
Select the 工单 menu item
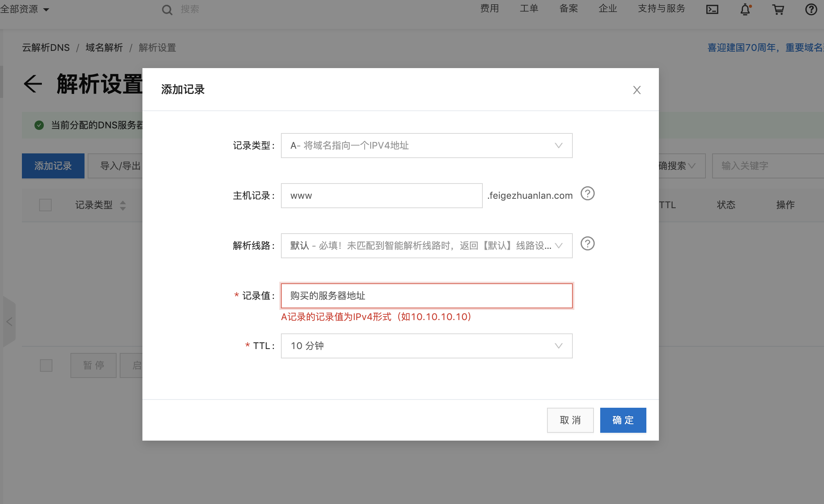tap(529, 9)
